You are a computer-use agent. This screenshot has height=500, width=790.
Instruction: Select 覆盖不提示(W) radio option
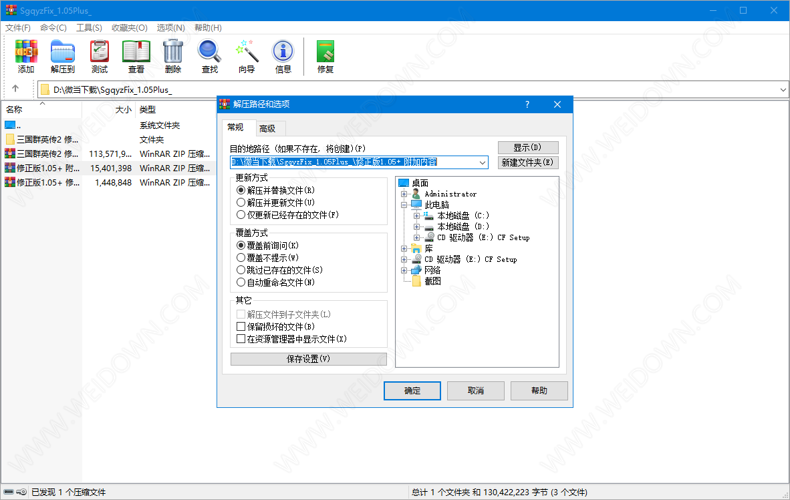[x=268, y=258]
